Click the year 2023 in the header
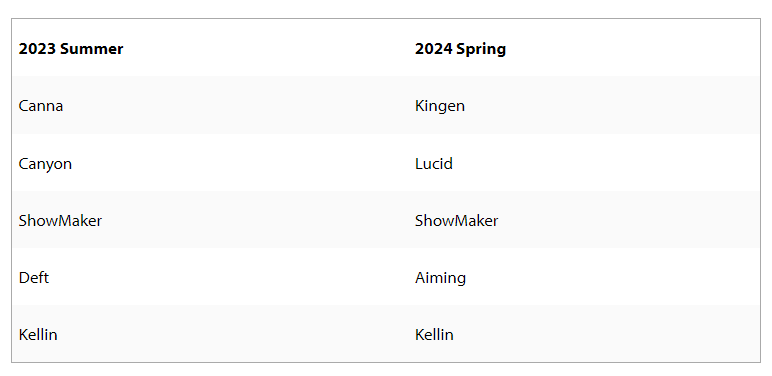772x376 pixels. (38, 49)
